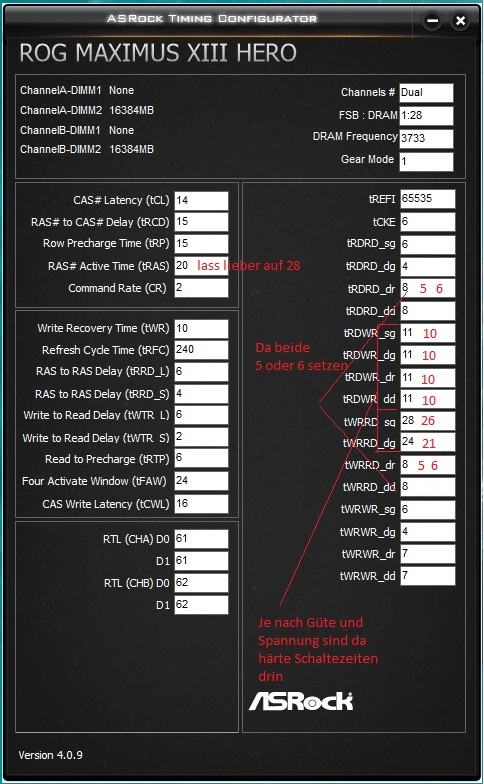
Task: Click the Command Rate (CR) field
Action: (x=202, y=288)
